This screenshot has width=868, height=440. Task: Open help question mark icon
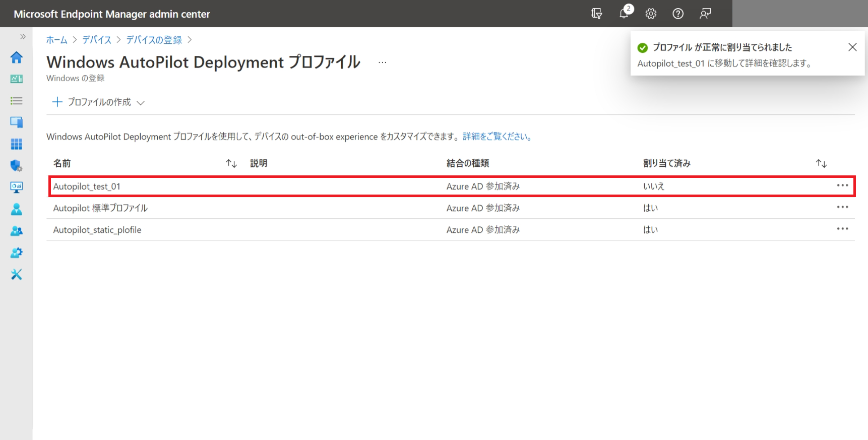point(678,14)
